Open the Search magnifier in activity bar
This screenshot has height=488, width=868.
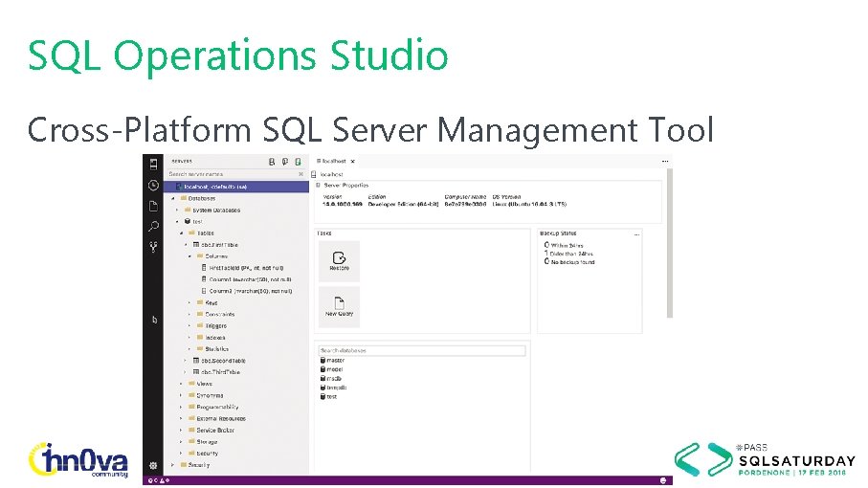pos(153,226)
